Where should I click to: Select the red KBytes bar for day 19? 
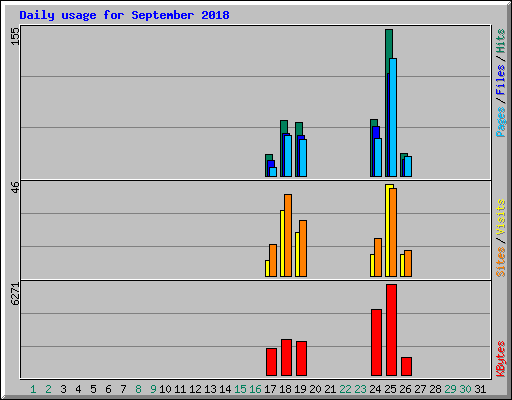coord(301,358)
